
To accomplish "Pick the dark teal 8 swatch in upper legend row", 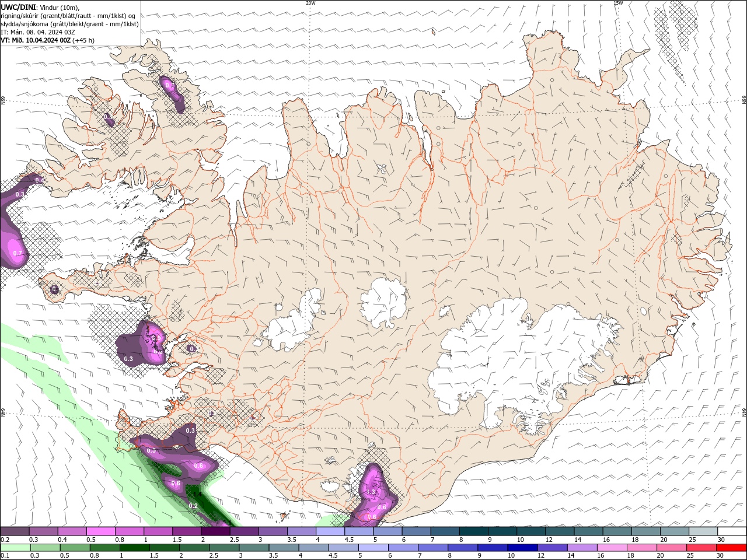I will point(473,531).
